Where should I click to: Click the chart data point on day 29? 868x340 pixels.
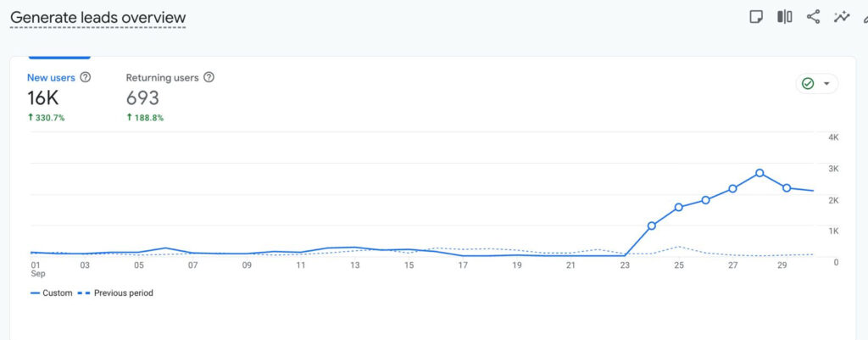787,187
